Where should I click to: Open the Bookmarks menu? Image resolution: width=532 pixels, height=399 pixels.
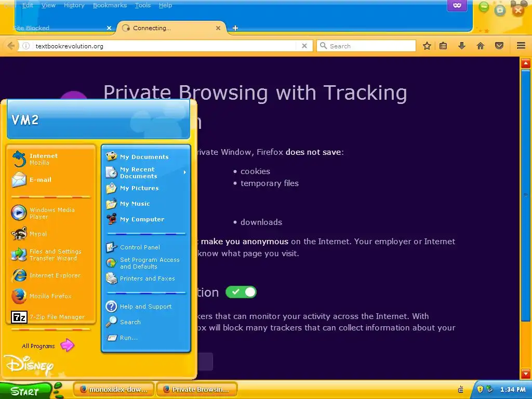[110, 5]
